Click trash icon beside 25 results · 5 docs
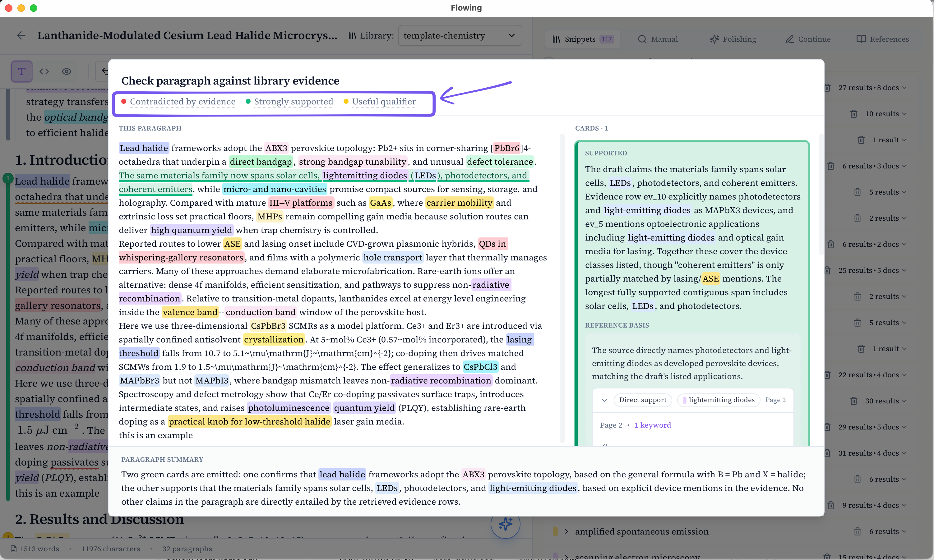 [x=827, y=270]
